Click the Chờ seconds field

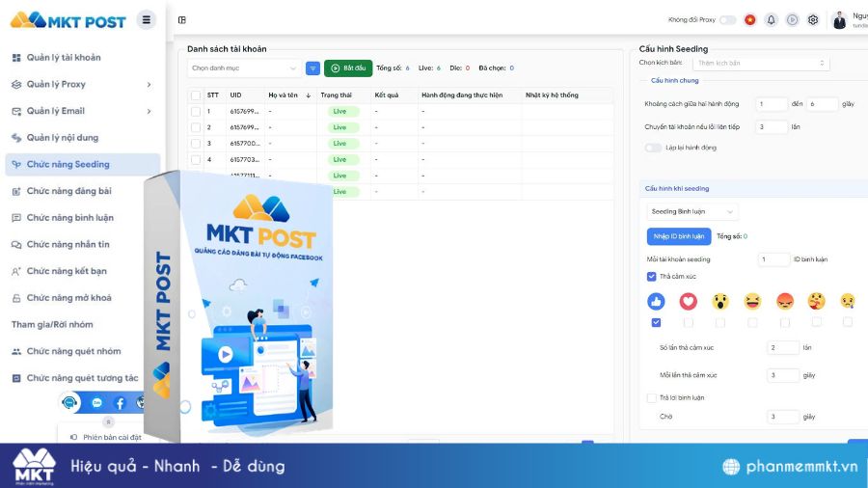[x=783, y=417]
